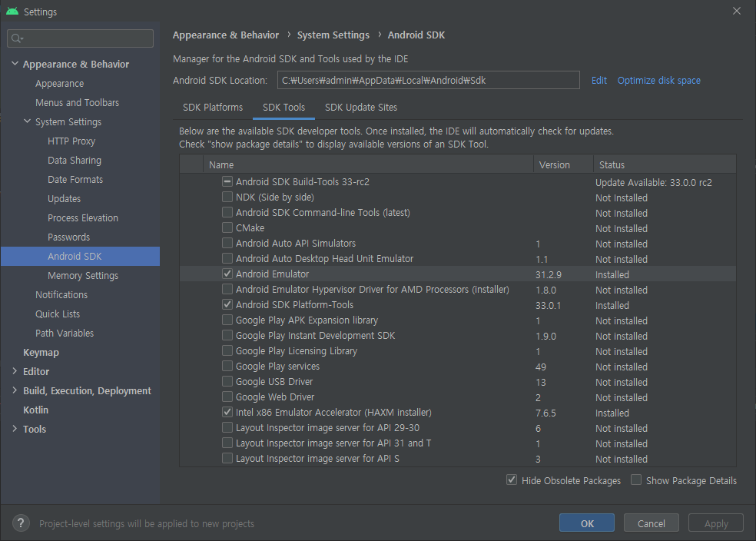Check the CMake checkbox
756x541 pixels.
pos(227,227)
